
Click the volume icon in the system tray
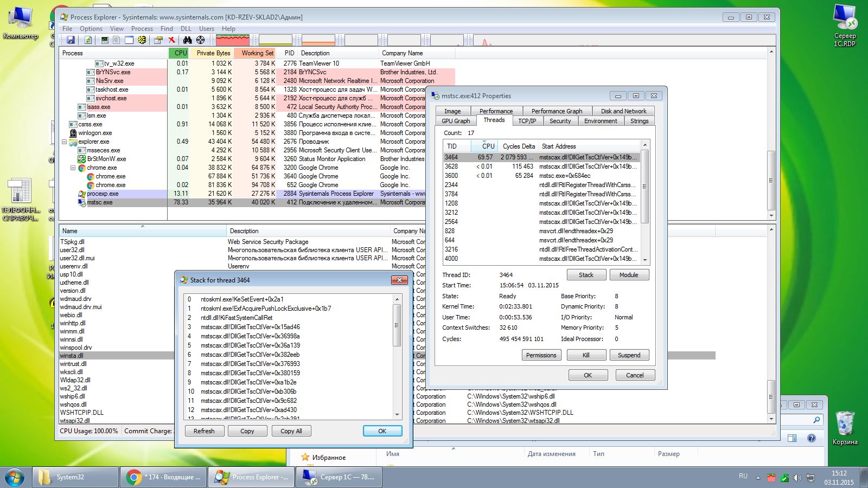[x=797, y=478]
